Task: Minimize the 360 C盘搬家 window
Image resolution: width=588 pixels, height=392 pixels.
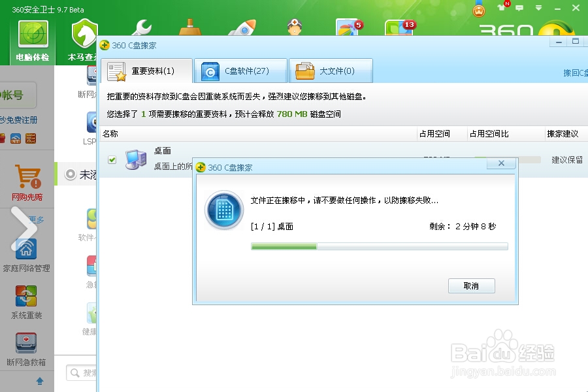Action: tap(559, 42)
